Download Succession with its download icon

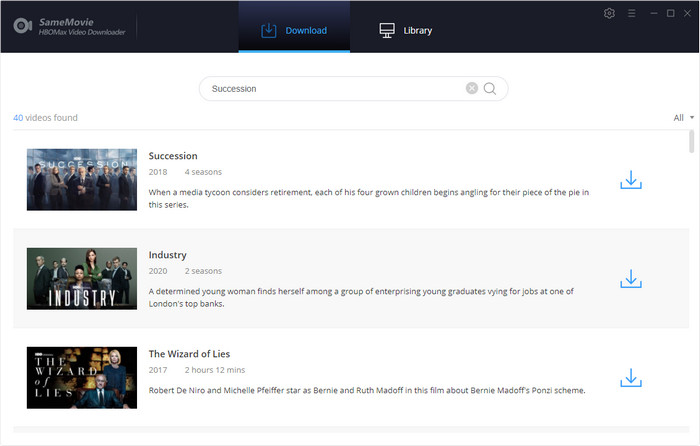point(631,179)
